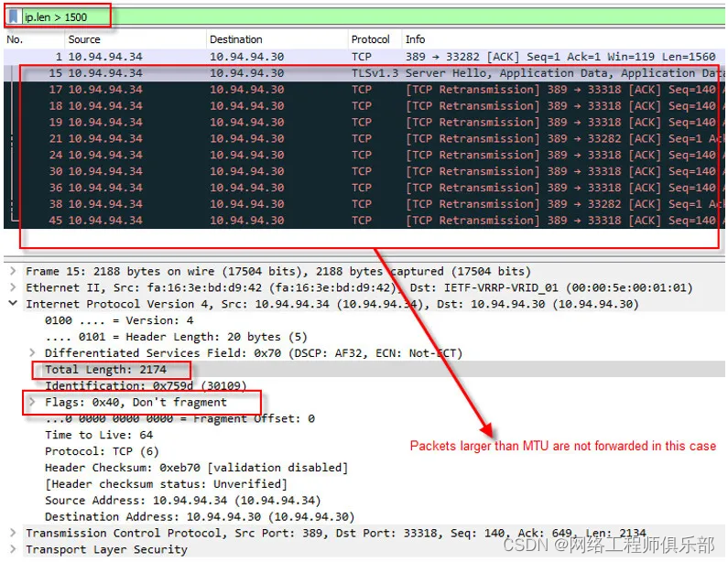Select the 'Header Length: 20 bytes' line
Viewport: 728px width, 562px height.
[x=176, y=337]
